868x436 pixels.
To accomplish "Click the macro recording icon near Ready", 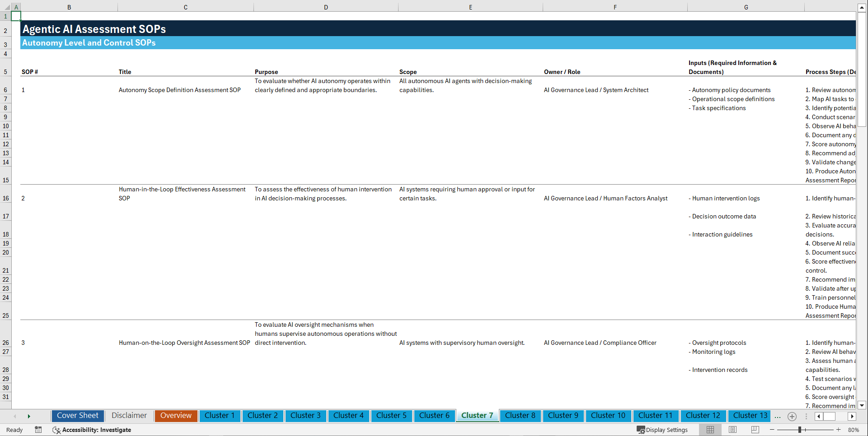I will [38, 430].
